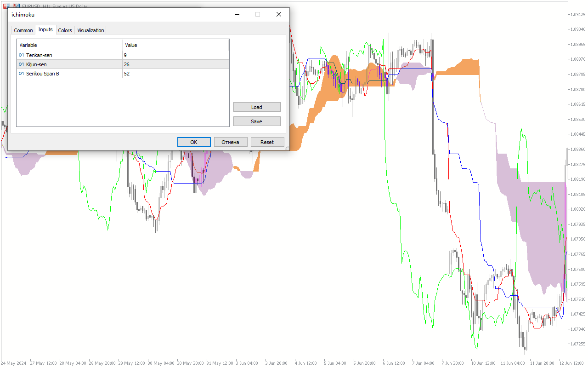Click the Value column header

pyautogui.click(x=175, y=45)
